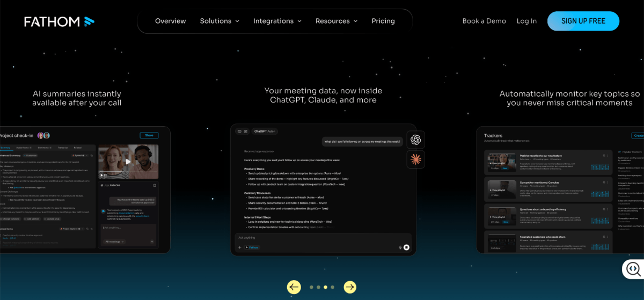Switch to the Comments tab
644x300 pixels.
[45, 148]
